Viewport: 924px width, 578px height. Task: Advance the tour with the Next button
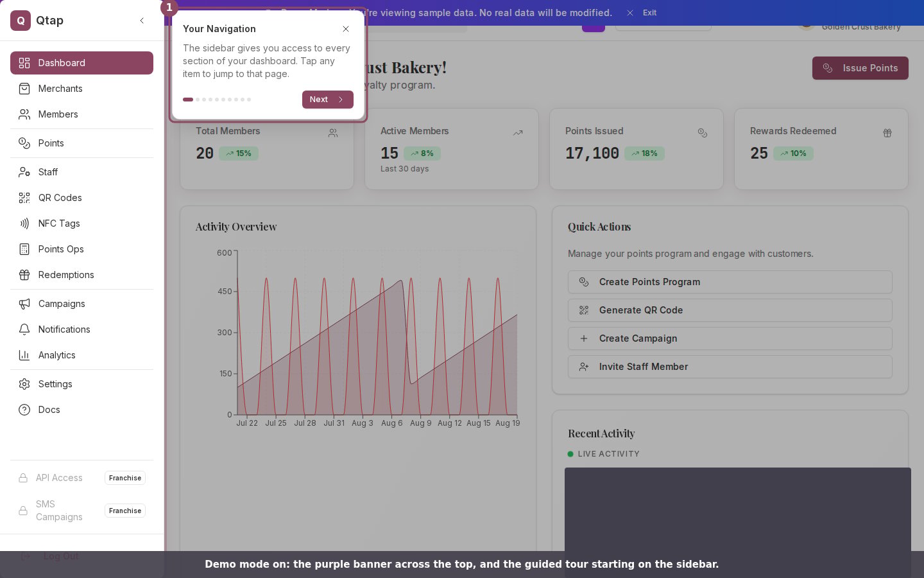pos(328,100)
